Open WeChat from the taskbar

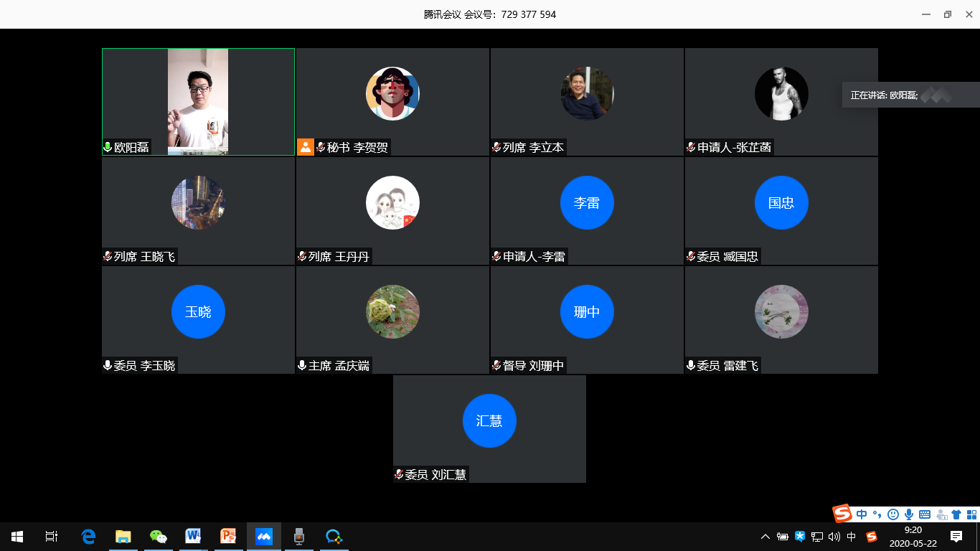click(158, 536)
